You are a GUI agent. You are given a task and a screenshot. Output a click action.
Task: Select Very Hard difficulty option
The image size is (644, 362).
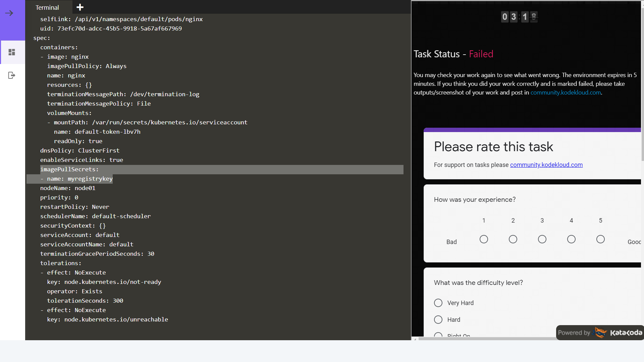click(x=438, y=303)
